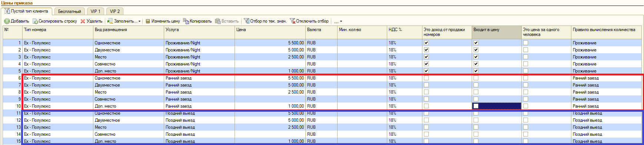Toggle highlighted Входит в цену checkbox row 10
Image resolution: width=644 pixels, height=145 pixels.
(x=476, y=106)
